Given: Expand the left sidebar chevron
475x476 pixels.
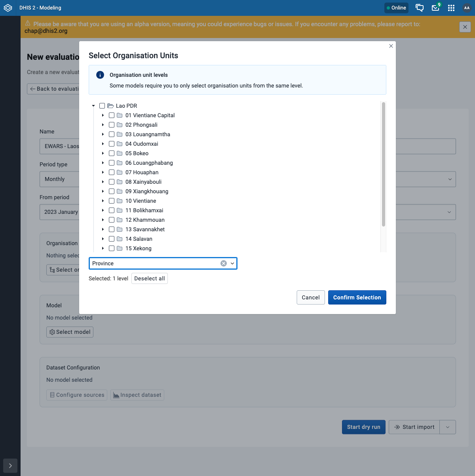Looking at the screenshot, I should [x=10, y=466].
